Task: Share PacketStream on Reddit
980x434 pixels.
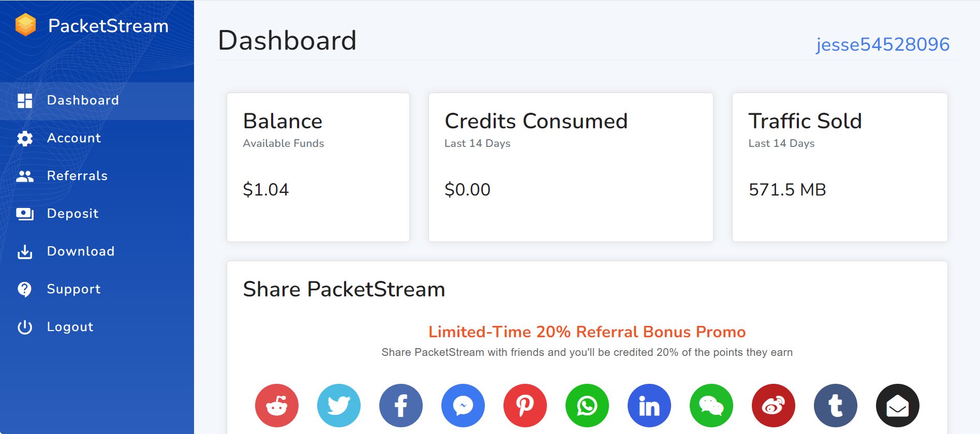Action: coord(277,406)
